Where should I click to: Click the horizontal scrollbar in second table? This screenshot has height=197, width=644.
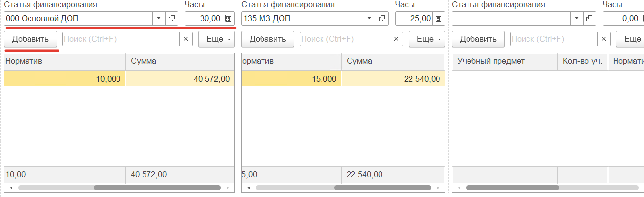382,188
